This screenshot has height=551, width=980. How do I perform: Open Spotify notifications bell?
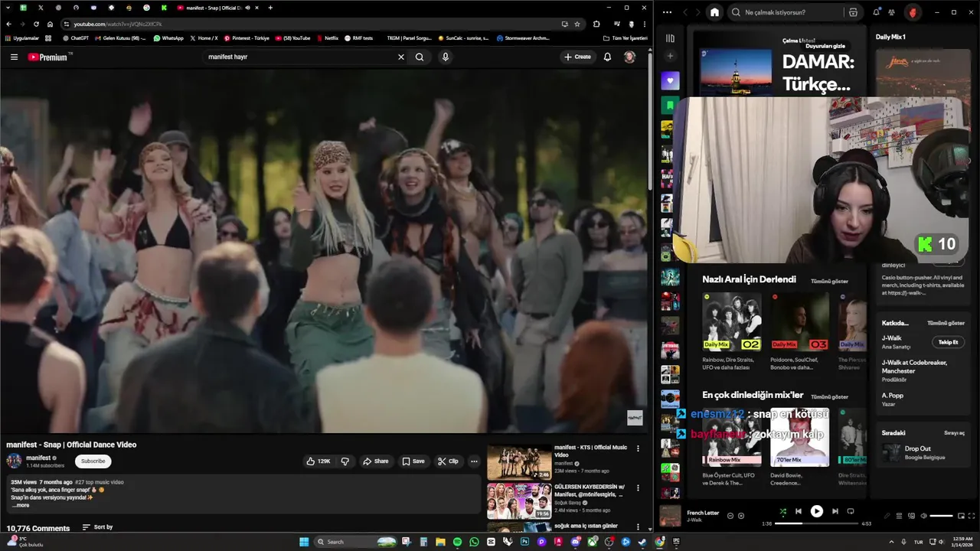point(876,12)
